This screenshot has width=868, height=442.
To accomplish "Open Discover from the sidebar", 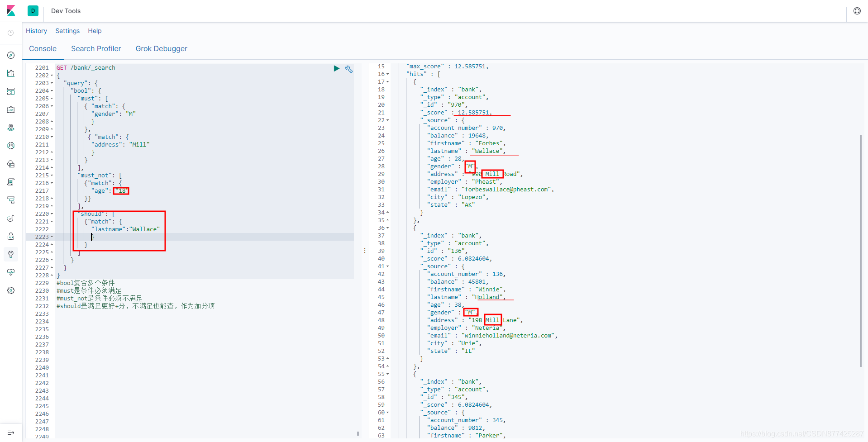I will point(11,55).
